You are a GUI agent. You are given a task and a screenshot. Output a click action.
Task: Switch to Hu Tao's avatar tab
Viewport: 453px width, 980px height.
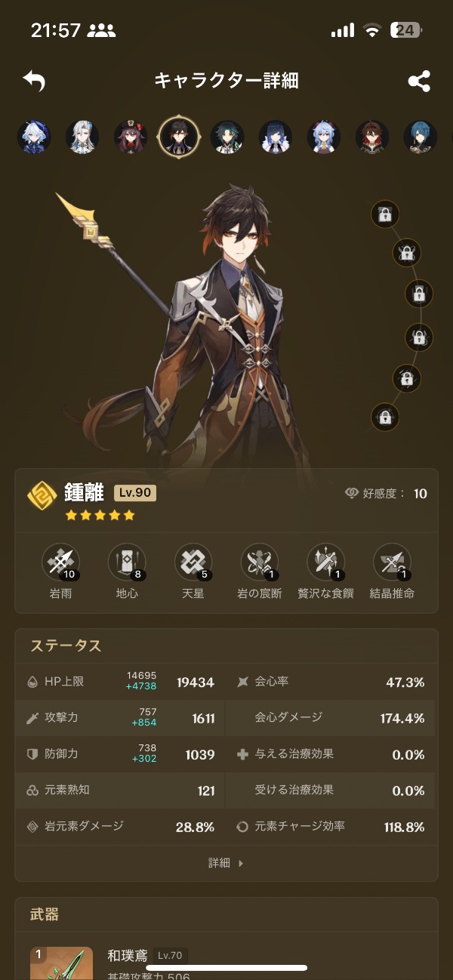(130, 137)
